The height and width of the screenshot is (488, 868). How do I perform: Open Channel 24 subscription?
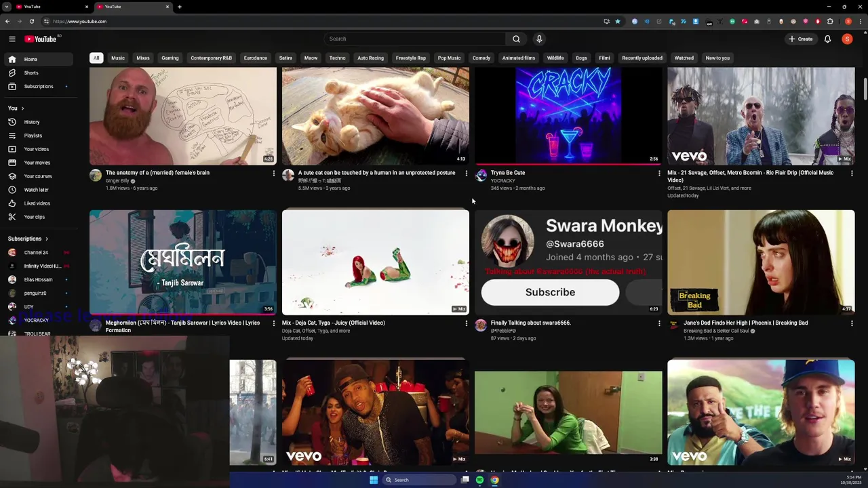(x=39, y=252)
